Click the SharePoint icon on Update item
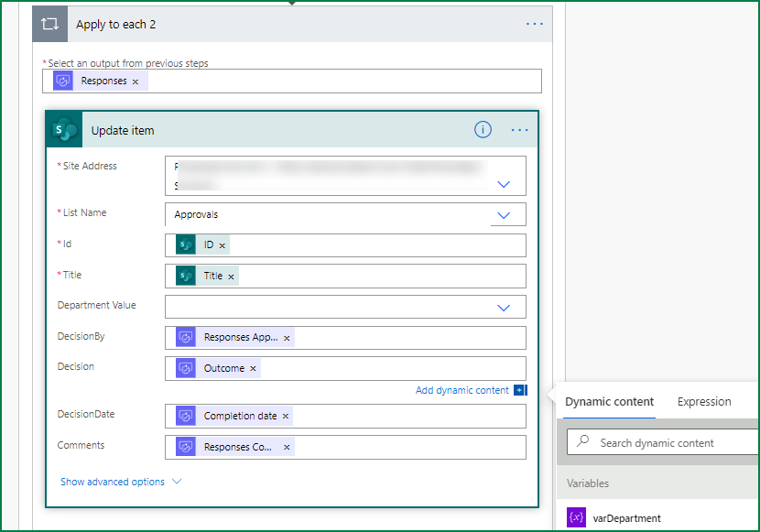Viewport: 760px width, 532px height. coord(64,130)
